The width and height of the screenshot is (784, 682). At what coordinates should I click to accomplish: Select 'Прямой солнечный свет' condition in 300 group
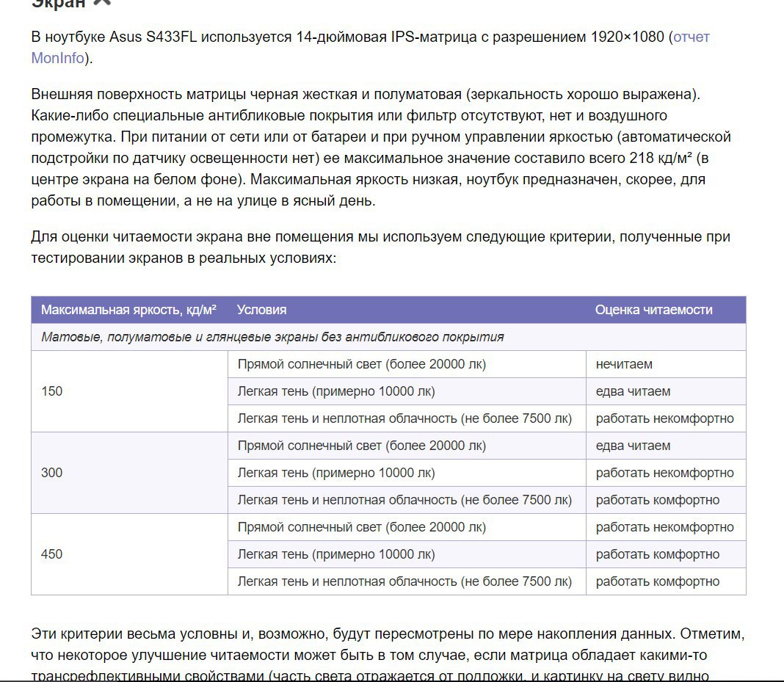[x=407, y=446]
